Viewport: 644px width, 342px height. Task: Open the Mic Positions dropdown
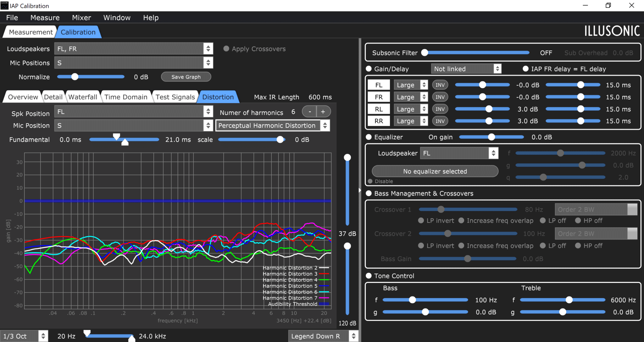click(x=134, y=63)
